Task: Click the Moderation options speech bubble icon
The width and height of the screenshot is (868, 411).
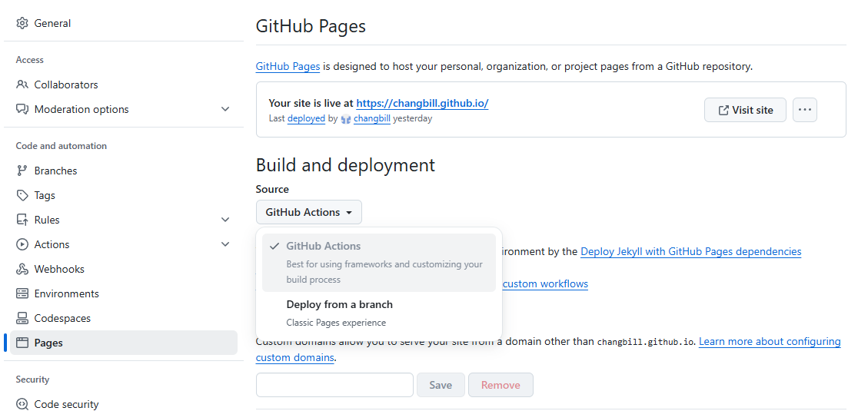Action: (22, 109)
